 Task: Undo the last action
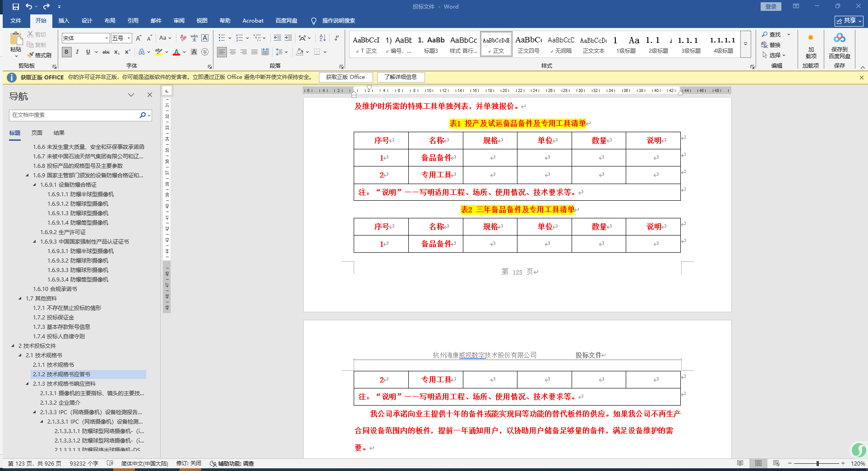click(x=29, y=7)
